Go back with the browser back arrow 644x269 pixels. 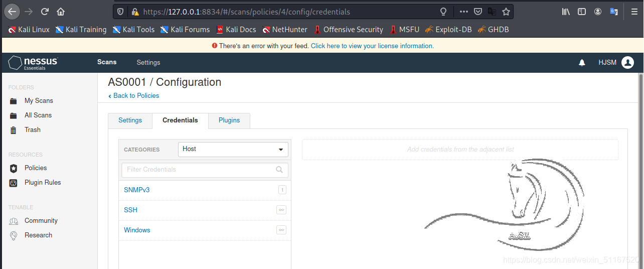[12, 11]
